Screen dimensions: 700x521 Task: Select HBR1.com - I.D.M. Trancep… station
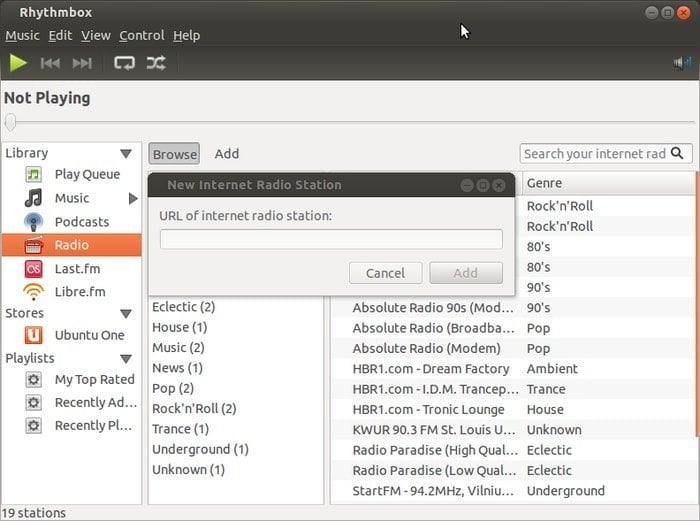pos(435,389)
